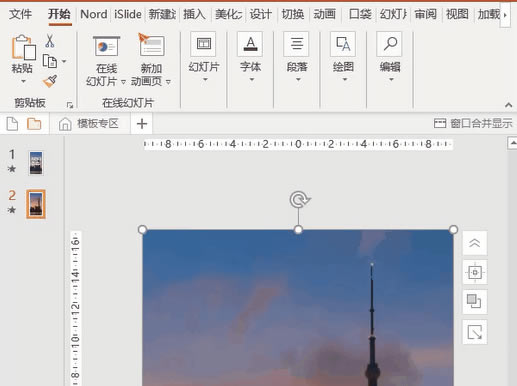The height and width of the screenshot is (386, 517).
Task: Click the scrollbar up arrow
Action: point(512,143)
